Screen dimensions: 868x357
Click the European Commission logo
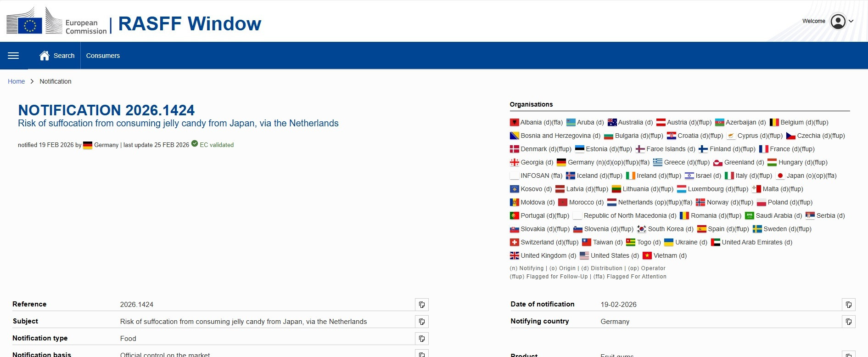coord(56,22)
